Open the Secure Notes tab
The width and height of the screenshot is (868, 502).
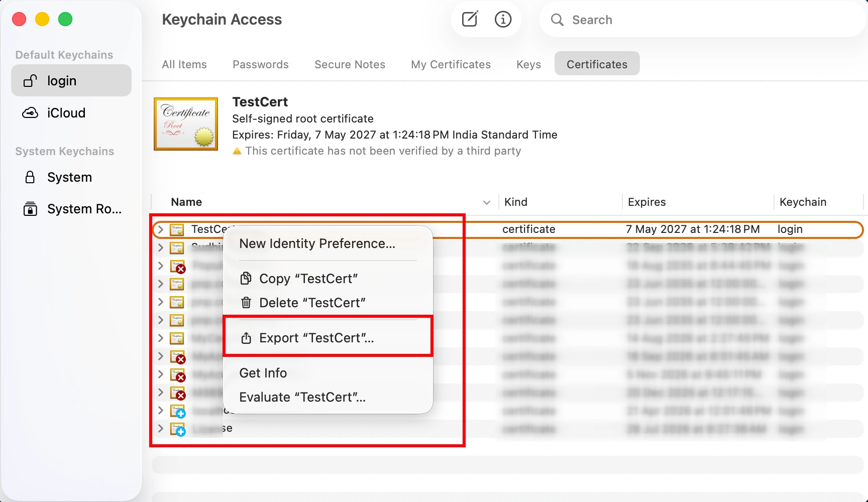[x=350, y=64]
